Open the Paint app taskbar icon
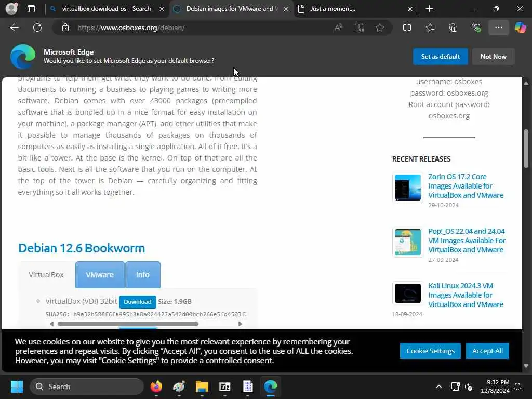Image resolution: width=532 pixels, height=399 pixels. (179, 387)
